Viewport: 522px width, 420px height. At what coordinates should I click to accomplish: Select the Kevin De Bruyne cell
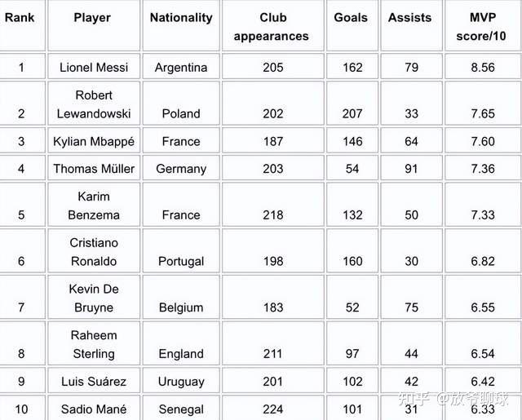pyautogui.click(x=93, y=298)
